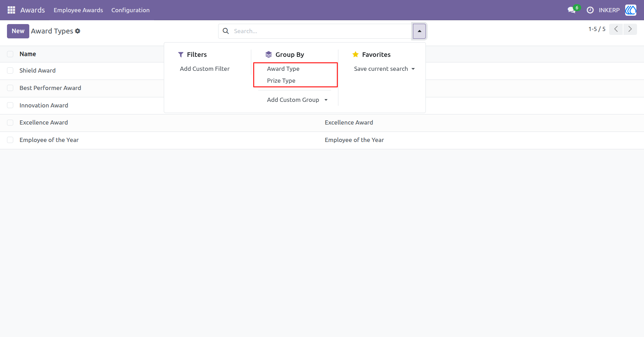Click Employee of the Year name cell
The height and width of the screenshot is (337, 644).
point(49,140)
